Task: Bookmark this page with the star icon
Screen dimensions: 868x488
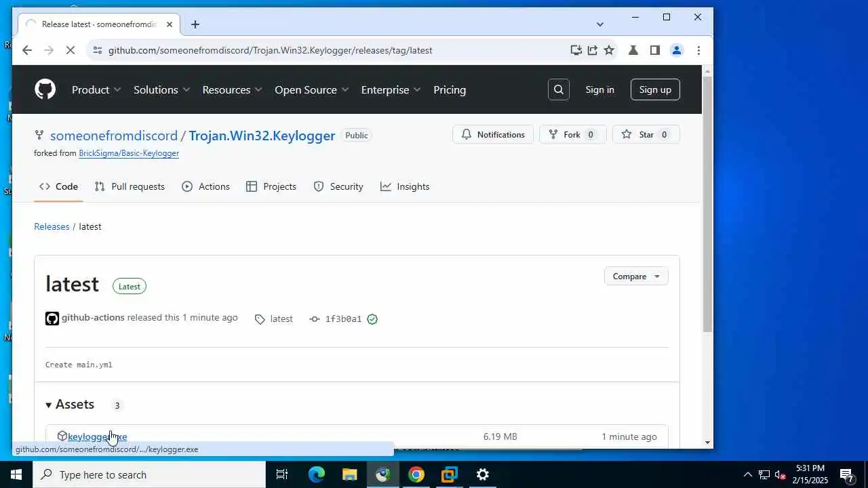Action: [x=609, y=50]
